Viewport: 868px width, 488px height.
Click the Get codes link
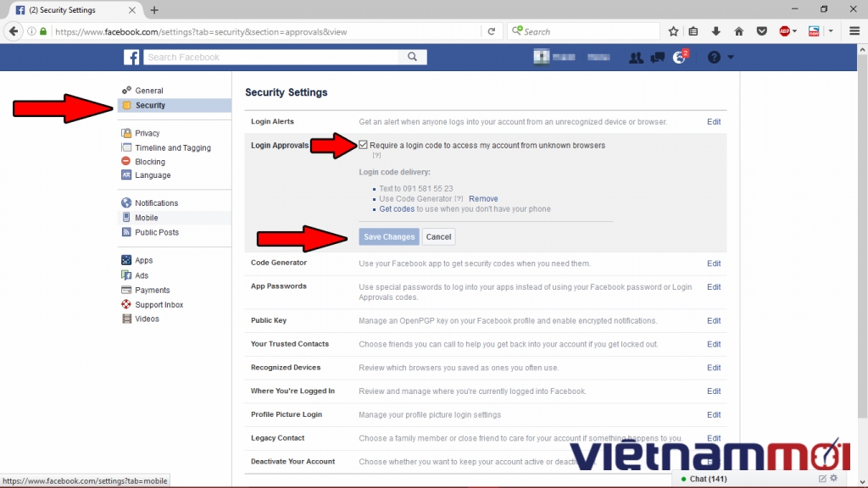pyautogui.click(x=397, y=209)
